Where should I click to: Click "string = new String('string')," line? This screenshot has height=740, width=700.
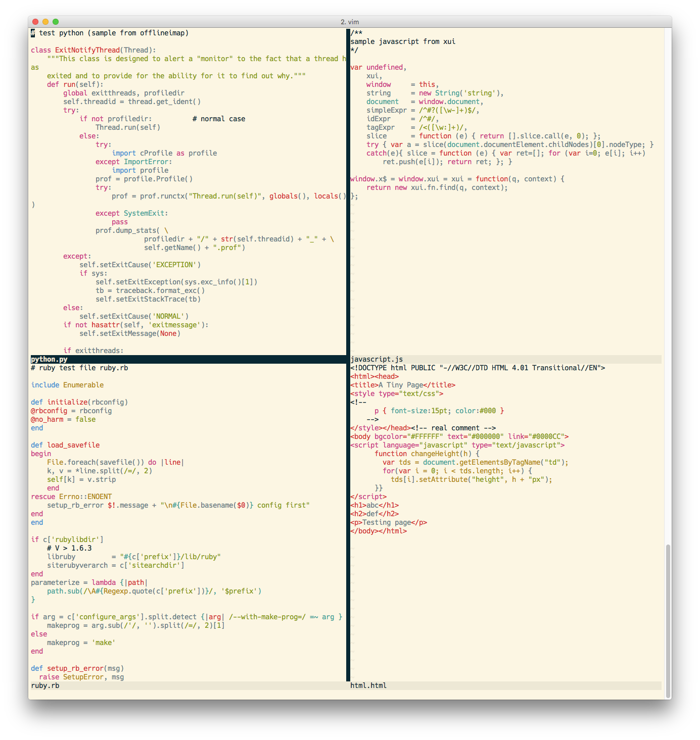(x=435, y=93)
